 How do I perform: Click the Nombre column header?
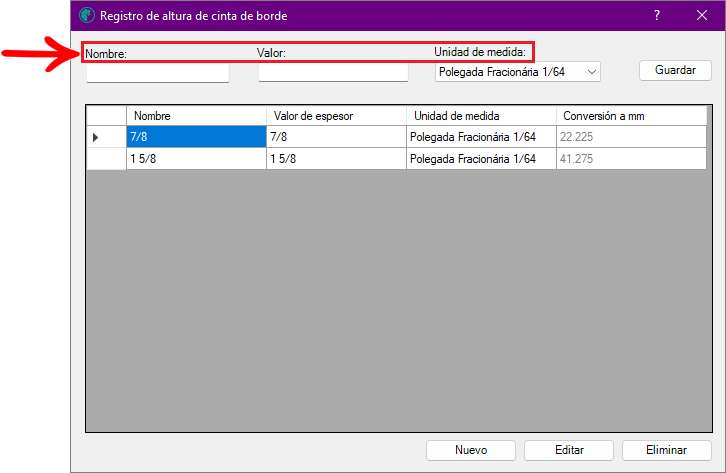tap(196, 116)
